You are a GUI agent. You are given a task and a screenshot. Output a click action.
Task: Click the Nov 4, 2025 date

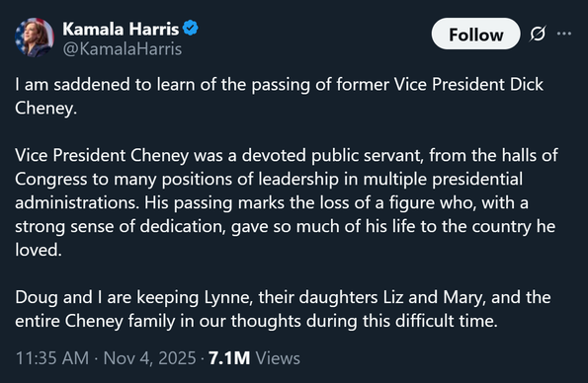click(x=149, y=358)
